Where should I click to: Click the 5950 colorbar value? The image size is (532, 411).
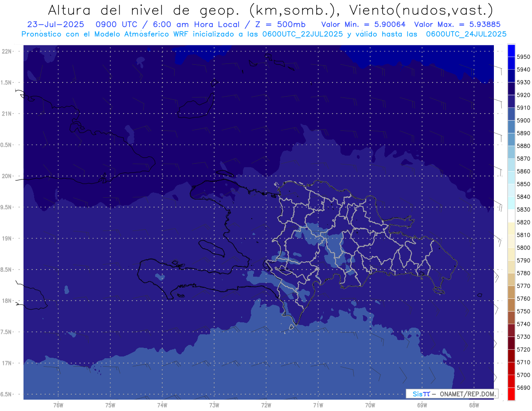click(x=523, y=57)
